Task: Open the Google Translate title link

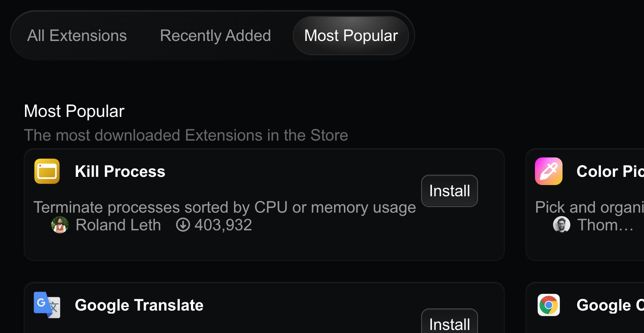Action: pos(139,305)
